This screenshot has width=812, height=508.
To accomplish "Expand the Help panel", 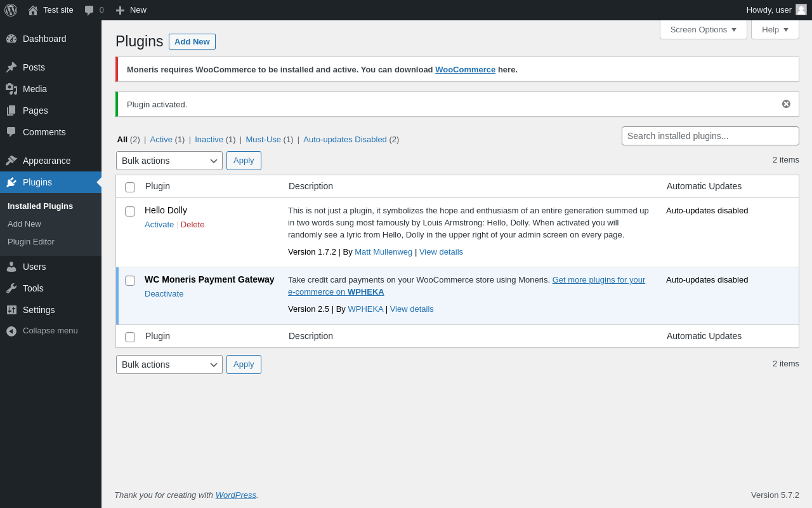I will tap(775, 29).
